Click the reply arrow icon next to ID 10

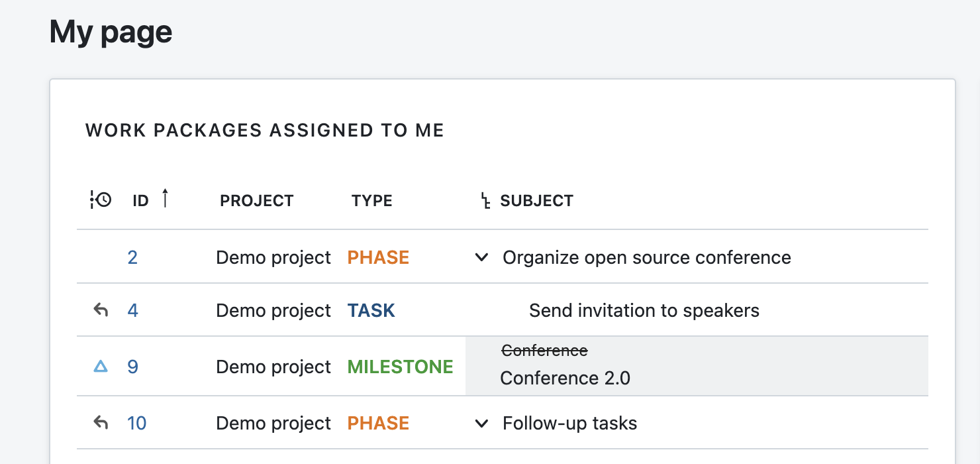coord(101,422)
